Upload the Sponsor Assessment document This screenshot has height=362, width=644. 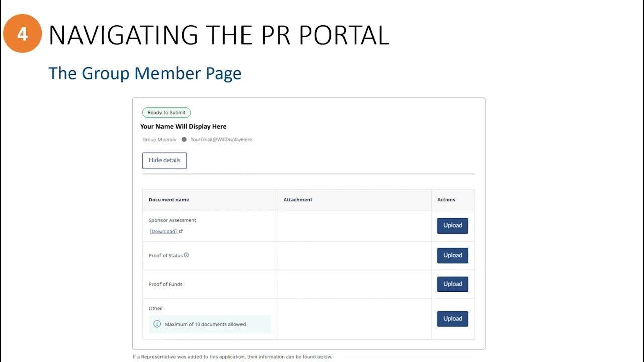tap(452, 226)
